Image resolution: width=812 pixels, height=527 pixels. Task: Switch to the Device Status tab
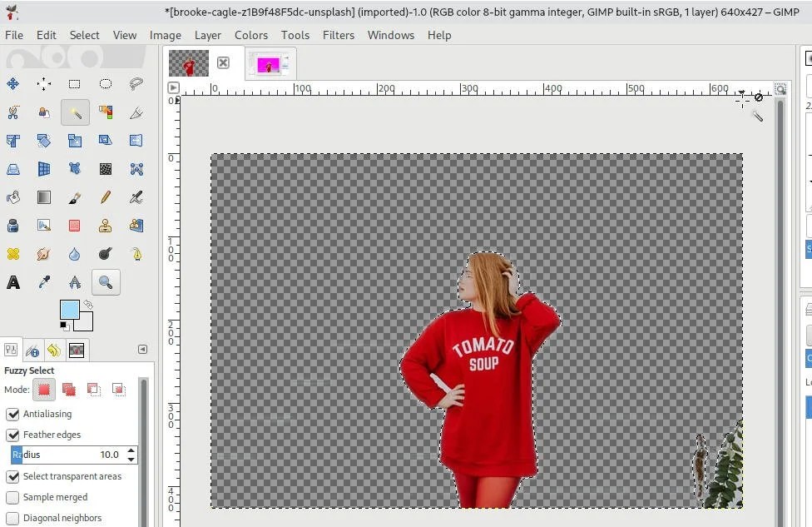point(32,351)
